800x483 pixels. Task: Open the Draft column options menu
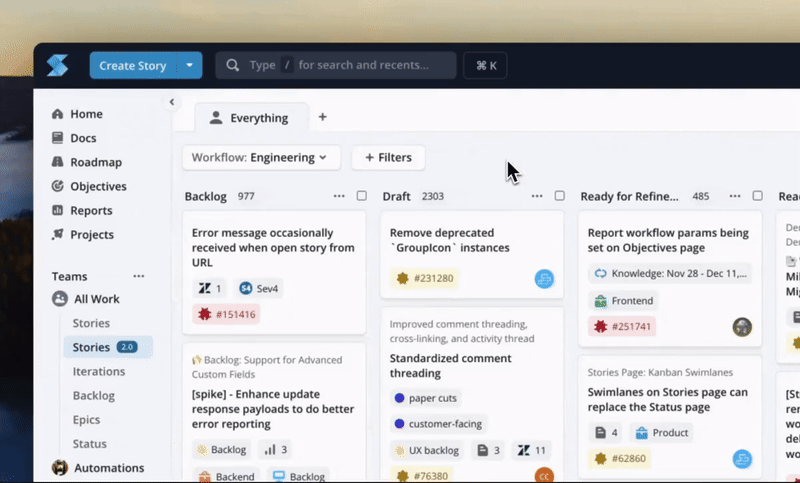(x=537, y=196)
